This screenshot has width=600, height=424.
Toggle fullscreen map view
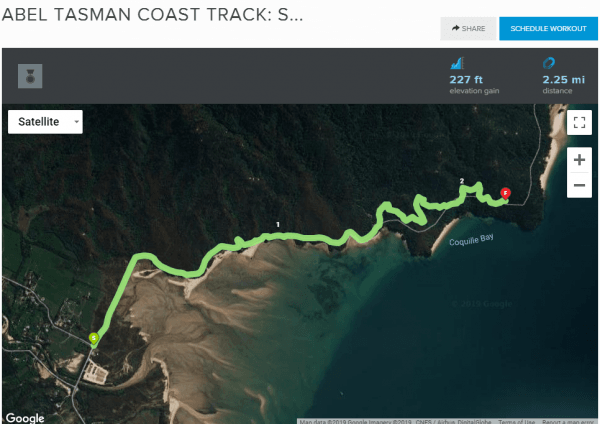coord(579,122)
